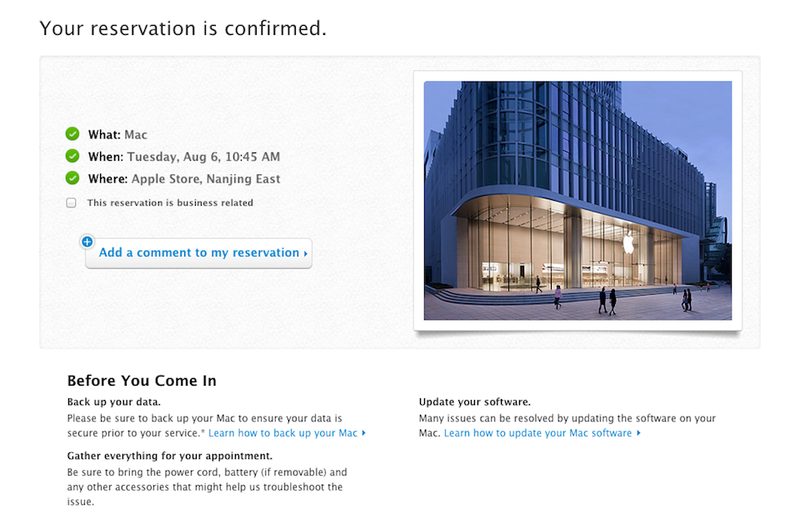Screen dimensions: 800x524
Task: Click Add a comment to my reservation
Action: point(199,253)
